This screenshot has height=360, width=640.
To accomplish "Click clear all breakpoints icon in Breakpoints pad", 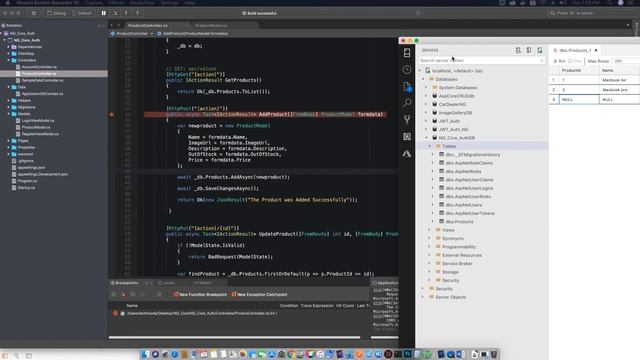I will click(123, 295).
